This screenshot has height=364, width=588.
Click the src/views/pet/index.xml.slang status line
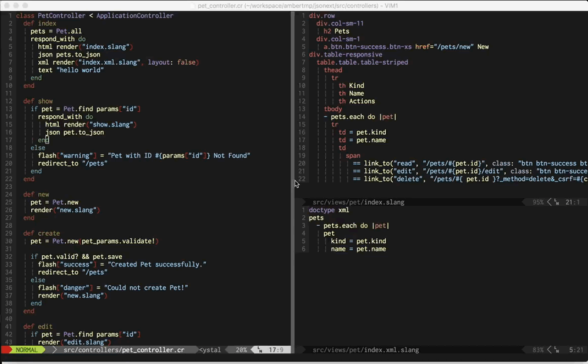coord(366,350)
